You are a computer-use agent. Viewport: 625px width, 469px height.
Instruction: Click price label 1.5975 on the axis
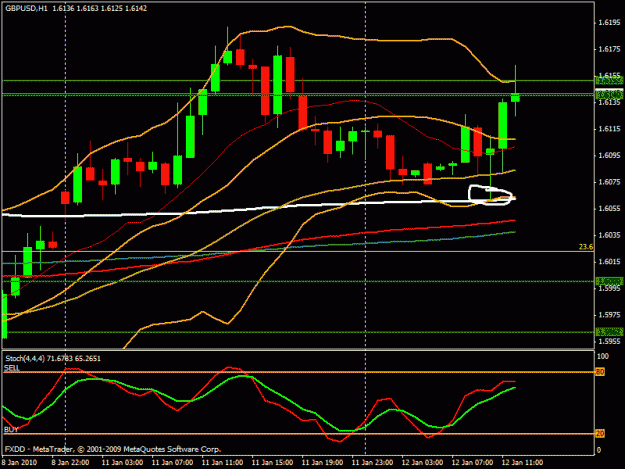pyautogui.click(x=609, y=315)
